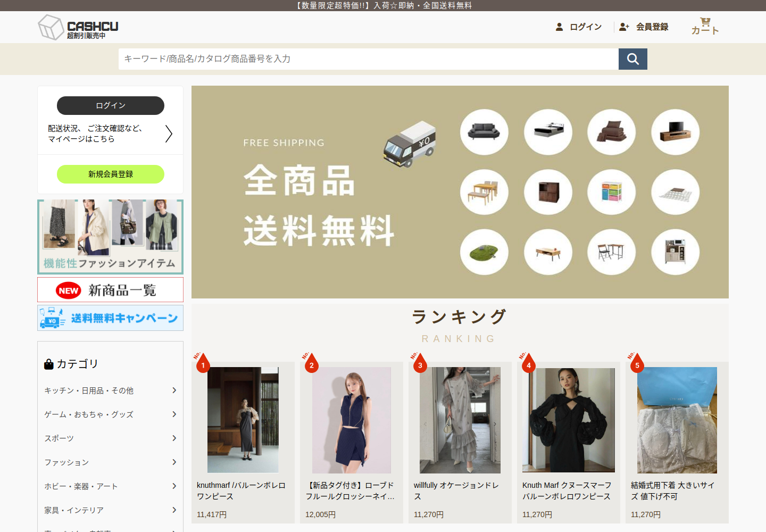Open mypage arrow beside 配送状況 text
766x532 pixels.
point(169,134)
